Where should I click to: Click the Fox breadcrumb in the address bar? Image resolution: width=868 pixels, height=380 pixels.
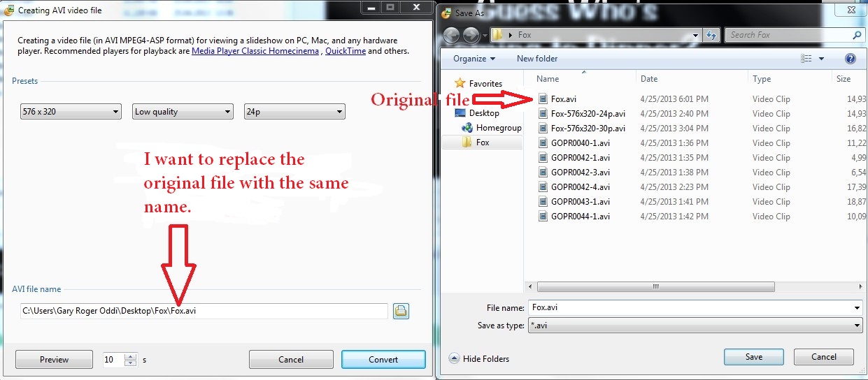coord(524,35)
